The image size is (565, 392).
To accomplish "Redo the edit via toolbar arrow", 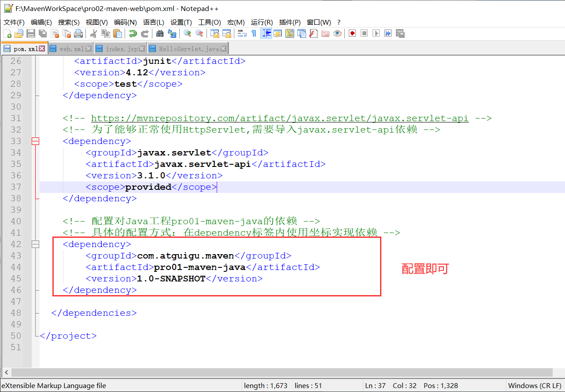I will pos(144,33).
